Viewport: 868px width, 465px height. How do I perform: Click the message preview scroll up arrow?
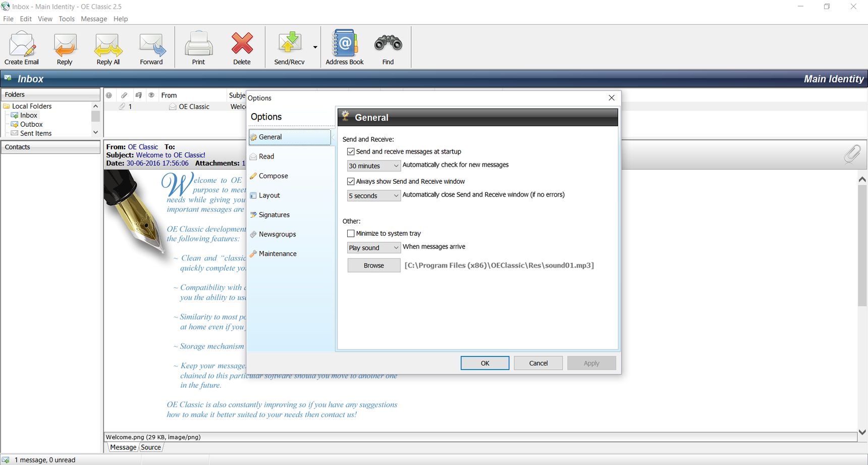[x=862, y=179]
